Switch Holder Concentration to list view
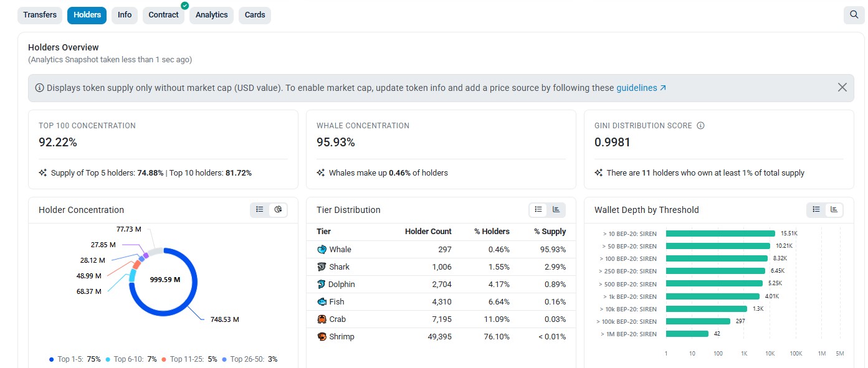This screenshot has width=868, height=368. point(260,210)
